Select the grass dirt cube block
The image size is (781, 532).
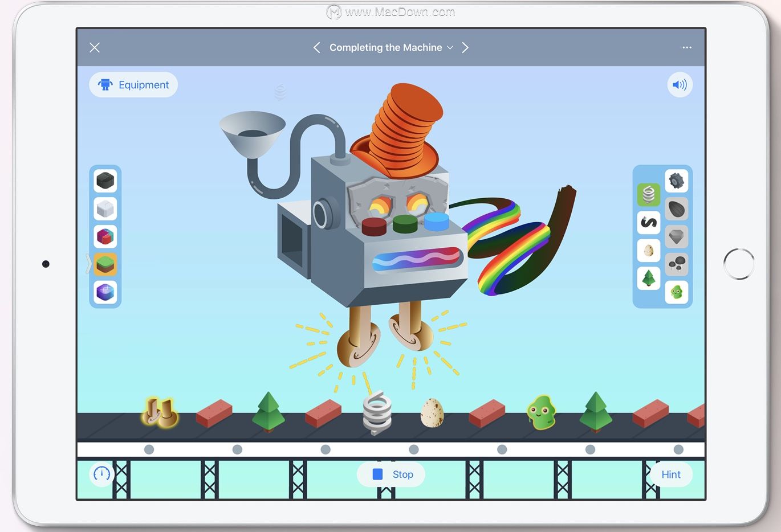click(x=105, y=264)
